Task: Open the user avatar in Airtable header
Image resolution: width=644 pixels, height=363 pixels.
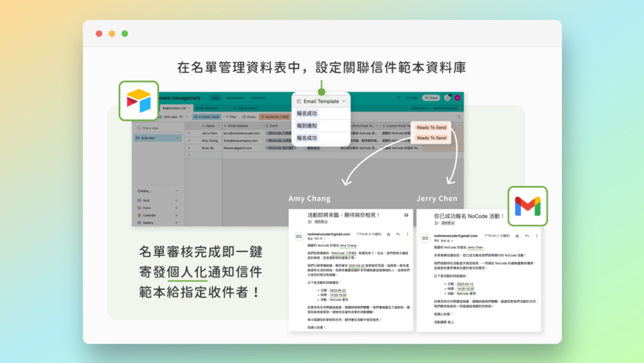Action: coord(457,98)
